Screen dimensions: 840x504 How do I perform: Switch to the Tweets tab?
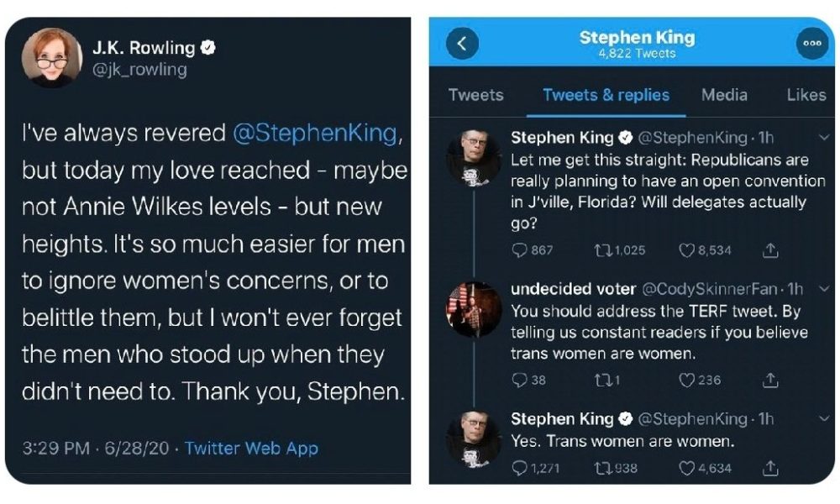coord(475,95)
